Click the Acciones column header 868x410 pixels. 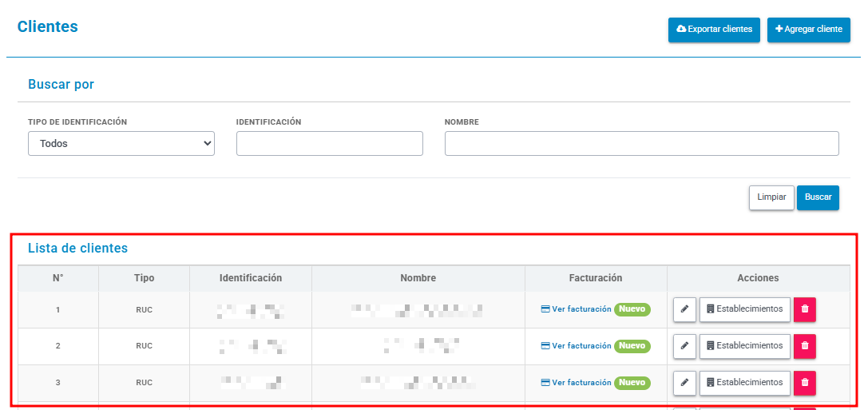[x=759, y=278]
